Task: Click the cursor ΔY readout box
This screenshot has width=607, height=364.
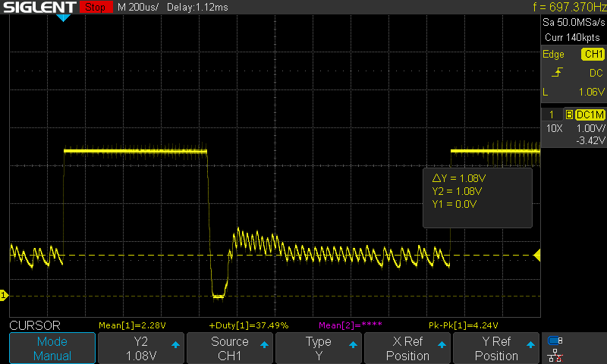Action: (x=477, y=198)
